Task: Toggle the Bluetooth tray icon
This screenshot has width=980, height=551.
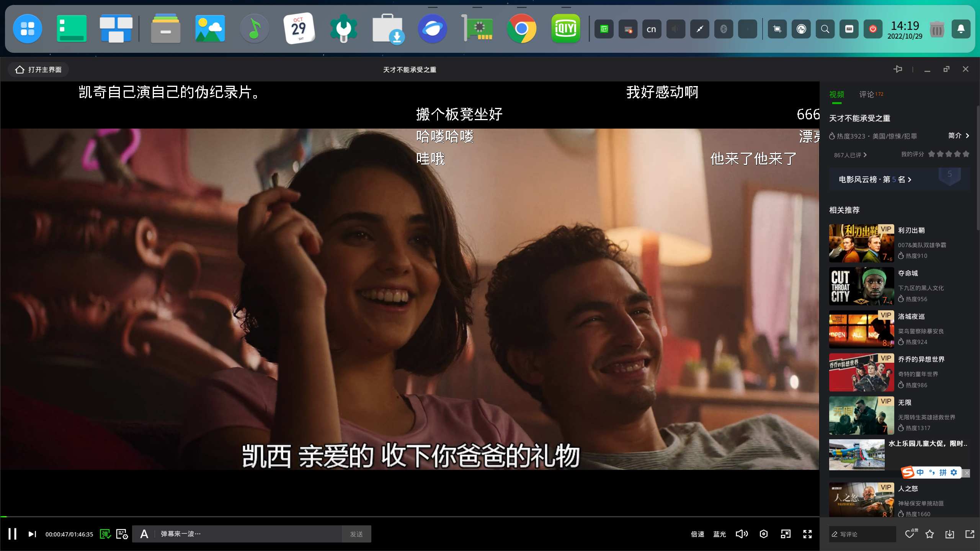Action: point(724,29)
